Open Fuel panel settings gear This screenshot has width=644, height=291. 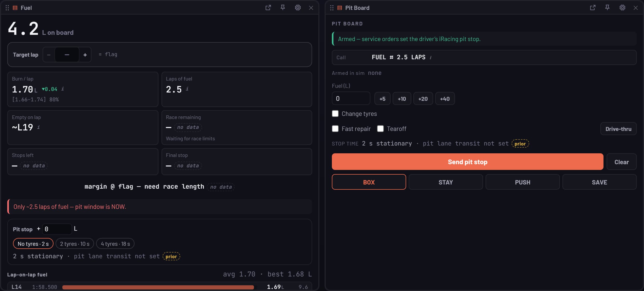(x=298, y=8)
